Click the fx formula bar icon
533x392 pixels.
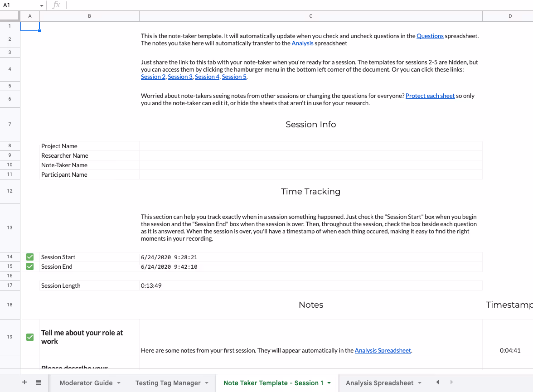[x=56, y=5]
